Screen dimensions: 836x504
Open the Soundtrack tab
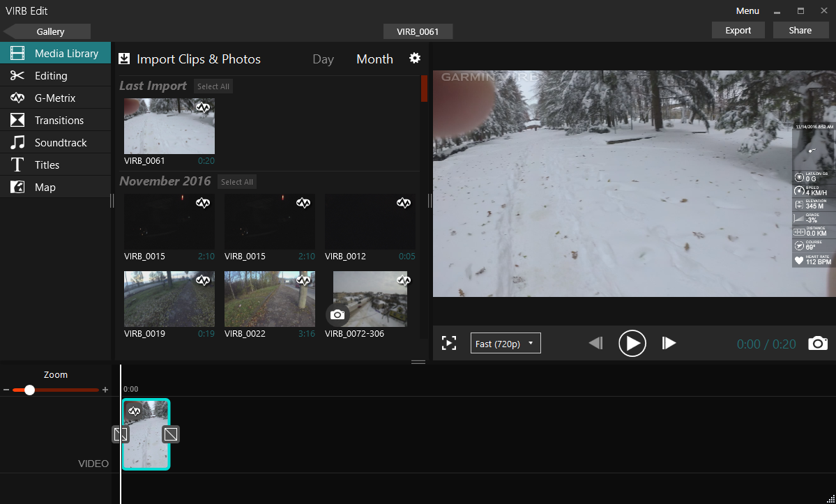click(61, 143)
